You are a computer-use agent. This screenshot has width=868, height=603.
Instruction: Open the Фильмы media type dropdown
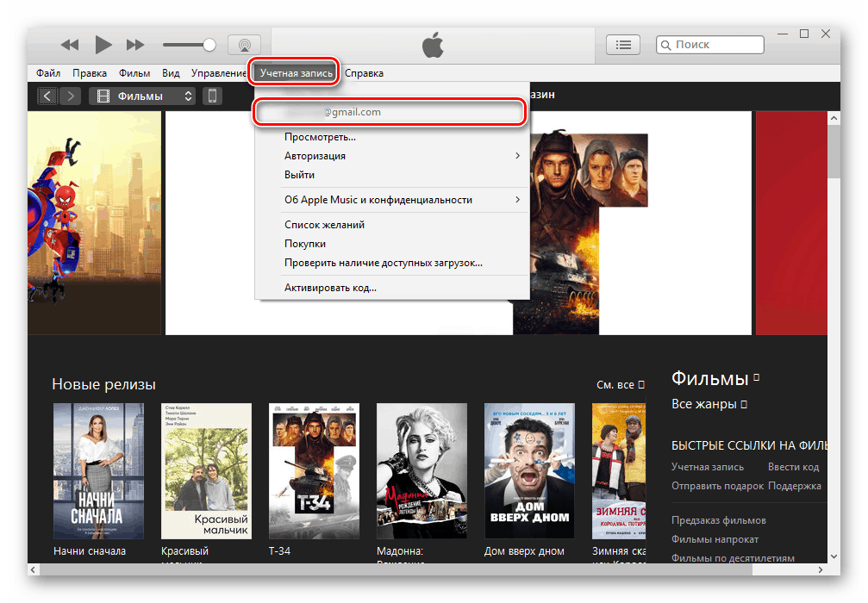point(142,96)
